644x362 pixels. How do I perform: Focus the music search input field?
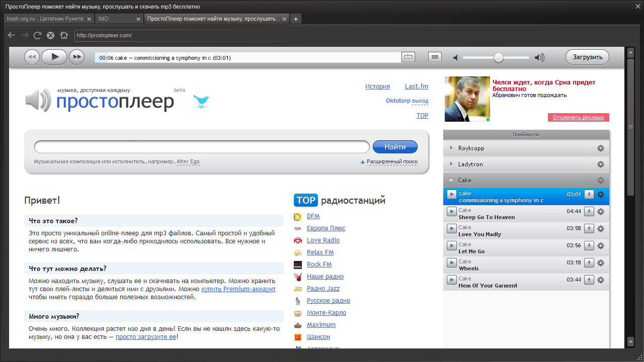[202, 147]
